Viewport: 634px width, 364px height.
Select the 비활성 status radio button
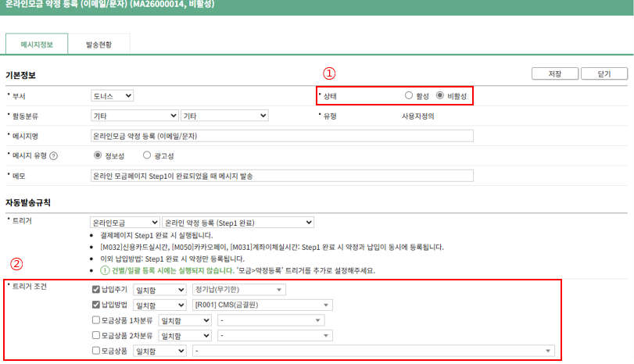click(440, 95)
